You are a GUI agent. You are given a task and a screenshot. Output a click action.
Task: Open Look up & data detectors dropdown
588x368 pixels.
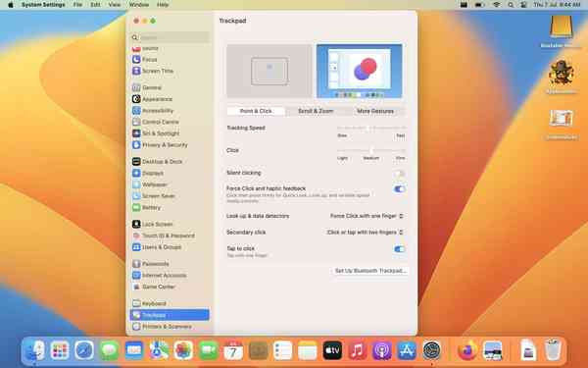click(x=367, y=216)
